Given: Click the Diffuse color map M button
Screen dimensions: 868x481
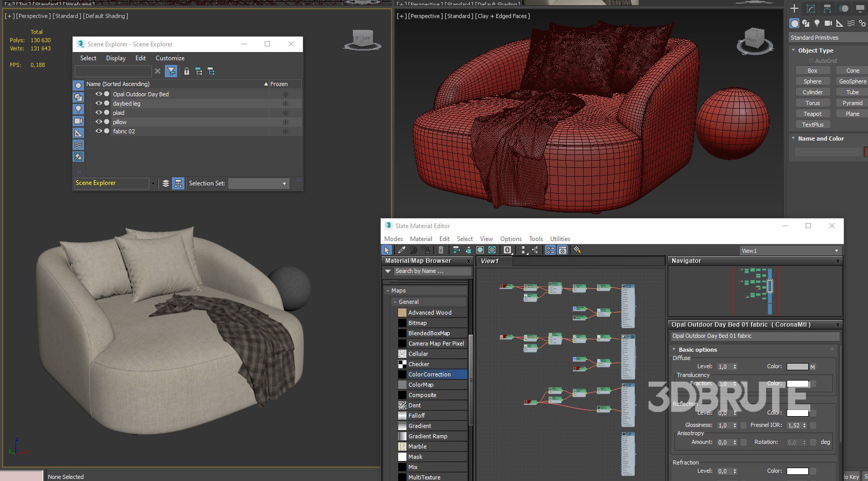Looking at the screenshot, I should 812,367.
